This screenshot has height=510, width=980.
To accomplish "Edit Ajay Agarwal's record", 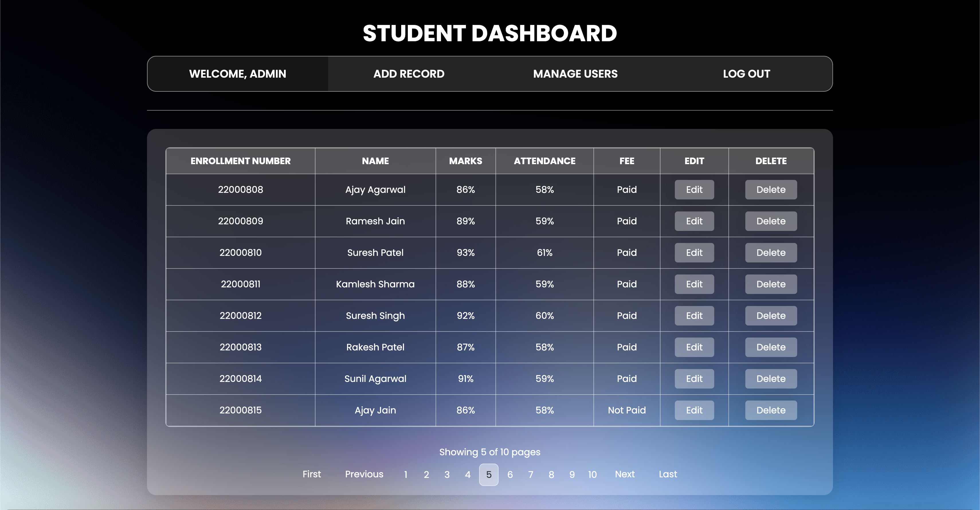I will click(x=694, y=190).
